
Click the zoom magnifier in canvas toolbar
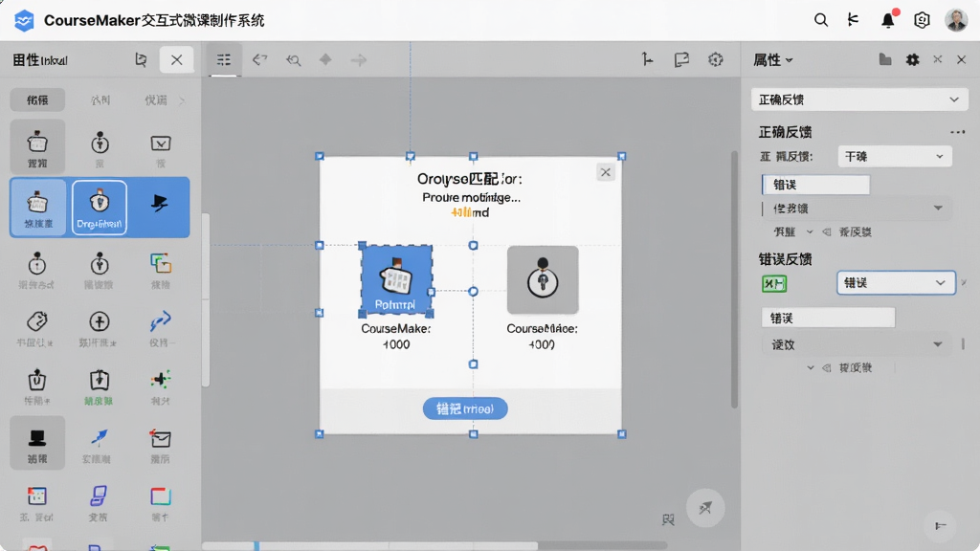point(293,60)
